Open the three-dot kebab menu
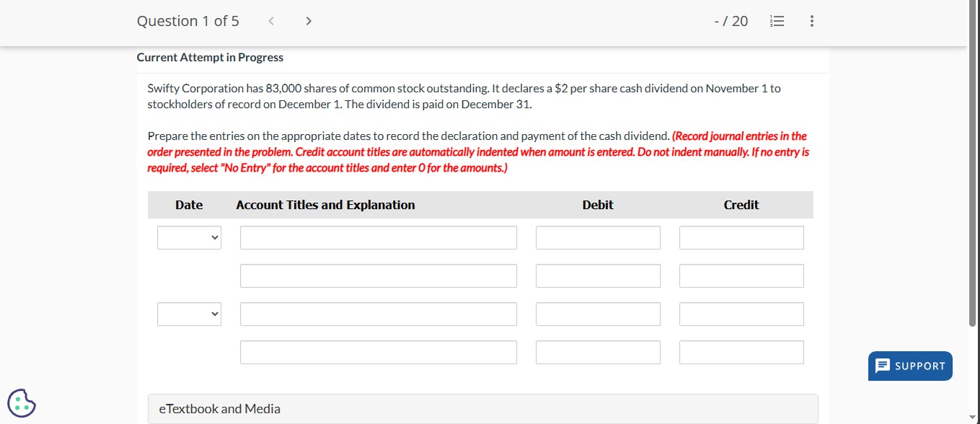Screen dimensions: 980x424 (811, 21)
